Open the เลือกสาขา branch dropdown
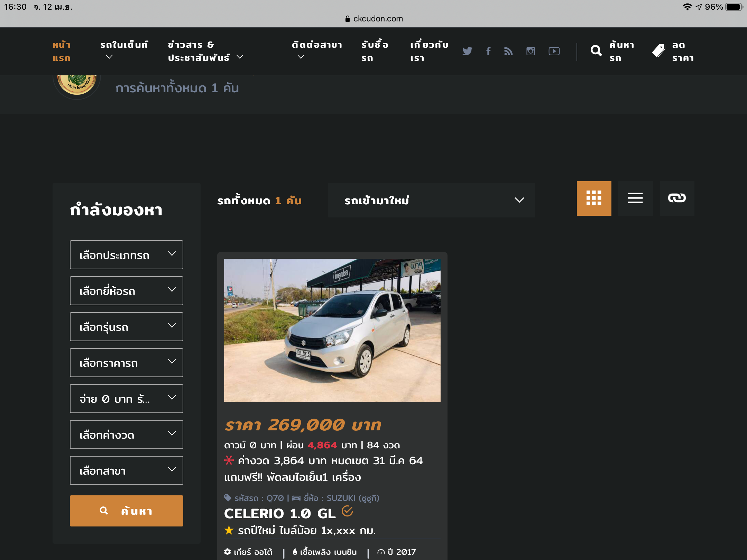This screenshot has height=560, width=747. coord(126,470)
